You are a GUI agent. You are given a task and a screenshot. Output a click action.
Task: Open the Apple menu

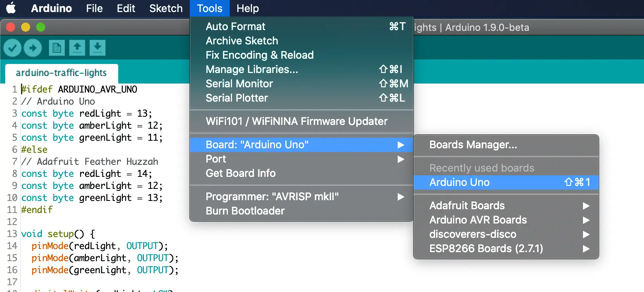(11, 8)
